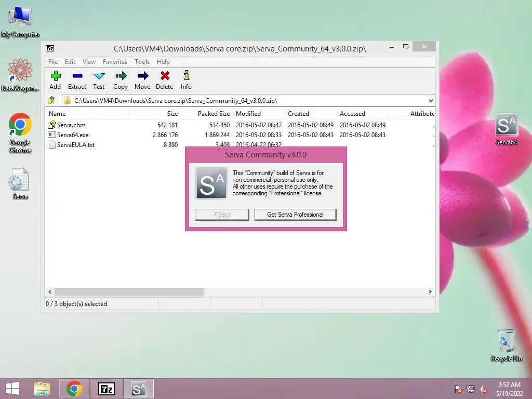532x399 pixels.
Task: Click the horizontal scrollbar thumb
Action: coord(129,292)
